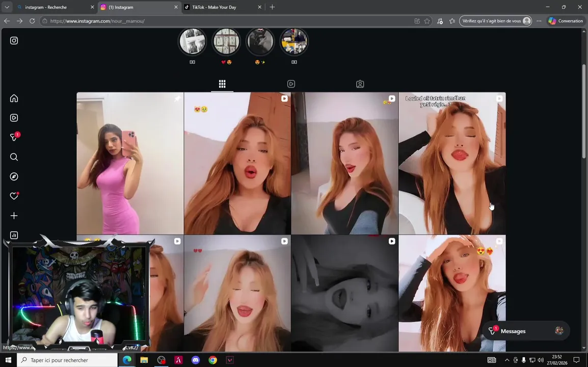The image size is (588, 367).
Task: Open Microsoft Edge from taskbar
Action: [127, 360]
